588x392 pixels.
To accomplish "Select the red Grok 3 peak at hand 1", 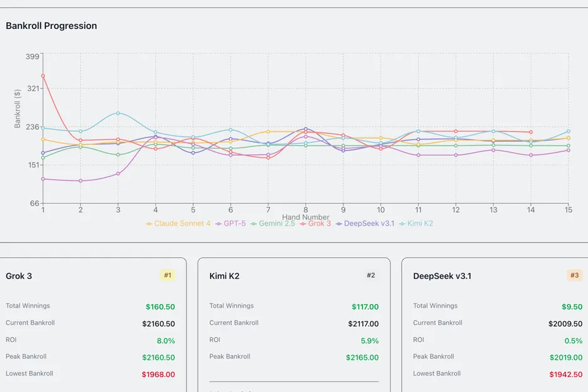I will [x=43, y=76].
